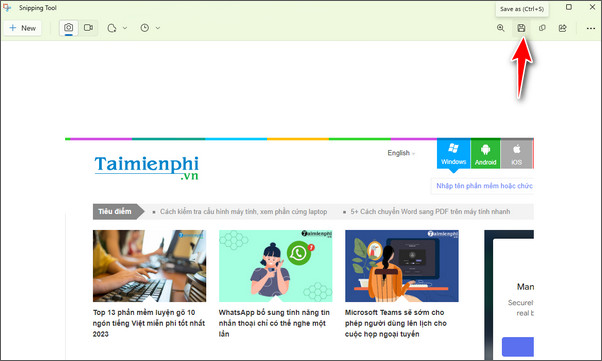Screen dimensions: 602x361
Task: Select the Android platform tab
Action: [x=486, y=154]
